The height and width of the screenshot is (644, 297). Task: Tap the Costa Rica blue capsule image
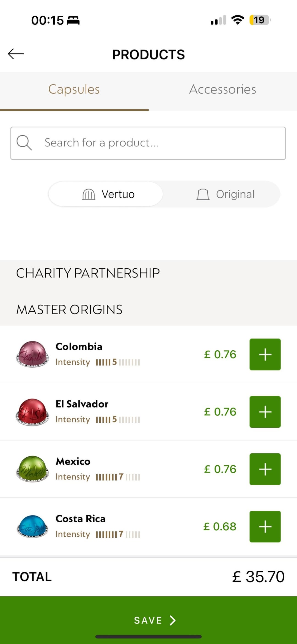(32, 526)
